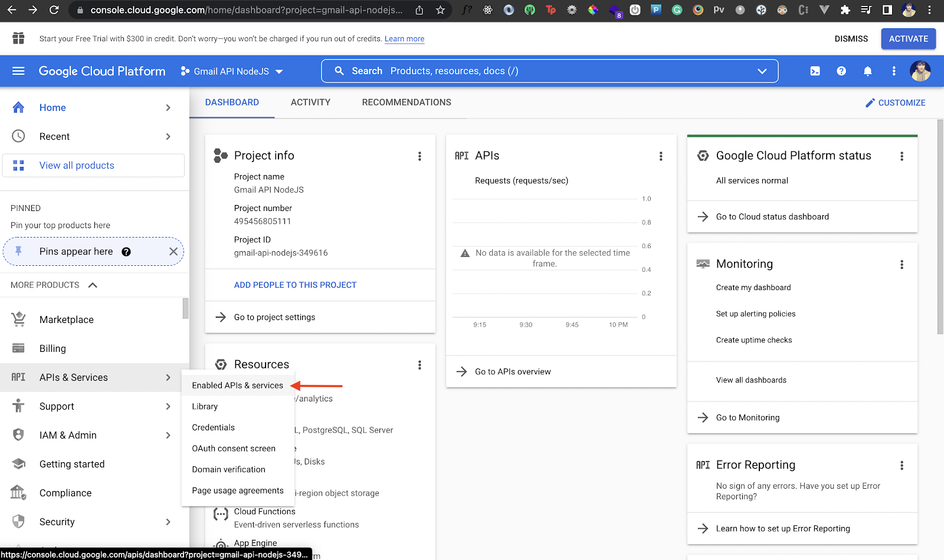Image resolution: width=944 pixels, height=560 pixels.
Task: Select Library in the APIs submenu
Action: (x=237, y=407)
